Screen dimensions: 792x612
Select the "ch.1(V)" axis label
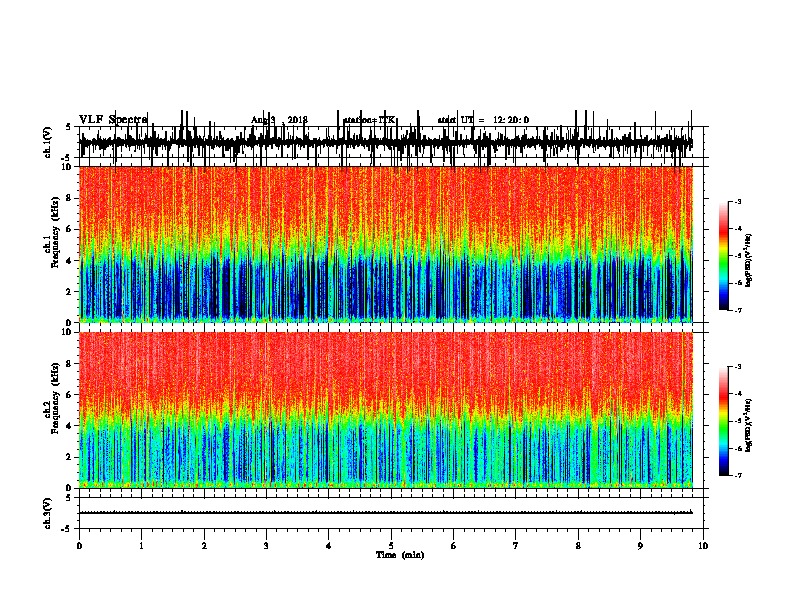tap(48, 142)
